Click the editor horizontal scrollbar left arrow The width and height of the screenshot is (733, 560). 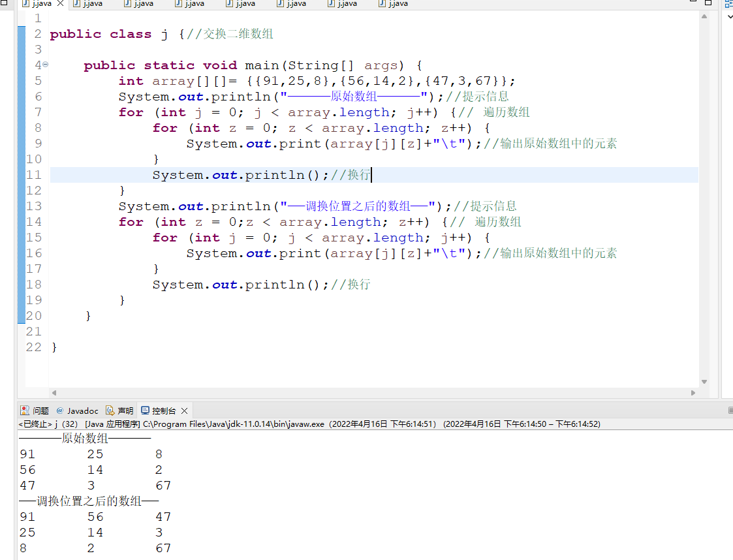coord(54,393)
